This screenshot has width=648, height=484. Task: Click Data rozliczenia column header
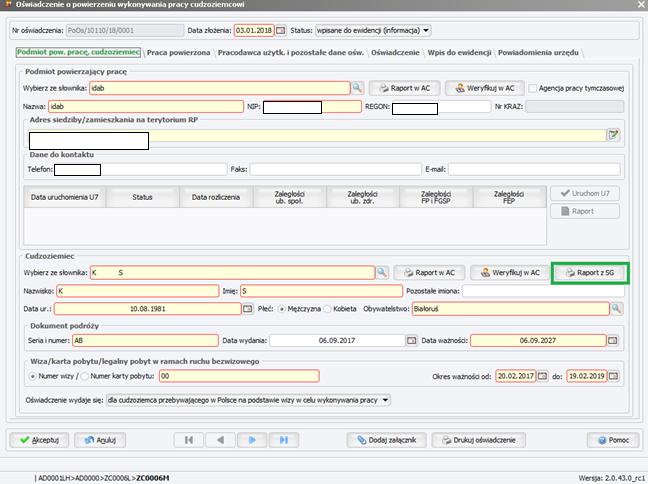coord(216,197)
